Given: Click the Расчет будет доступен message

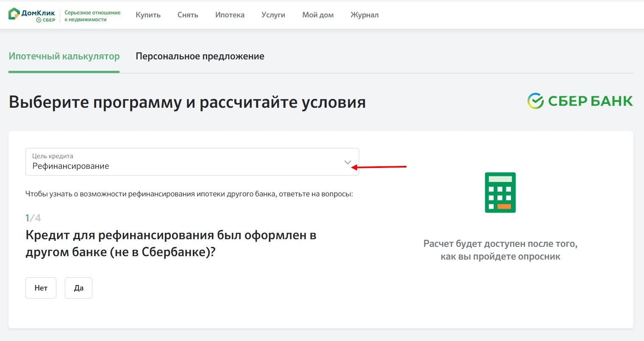Looking at the screenshot, I should [x=500, y=250].
